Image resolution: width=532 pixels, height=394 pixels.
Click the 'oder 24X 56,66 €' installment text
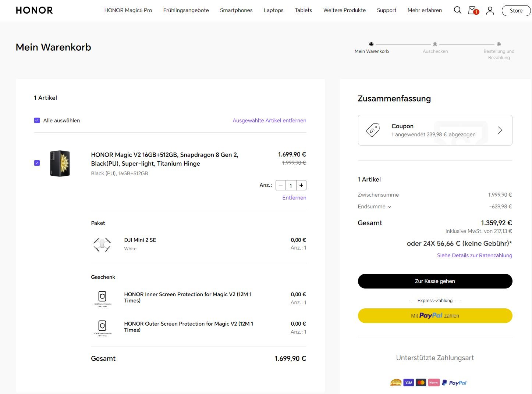pyautogui.click(x=460, y=243)
